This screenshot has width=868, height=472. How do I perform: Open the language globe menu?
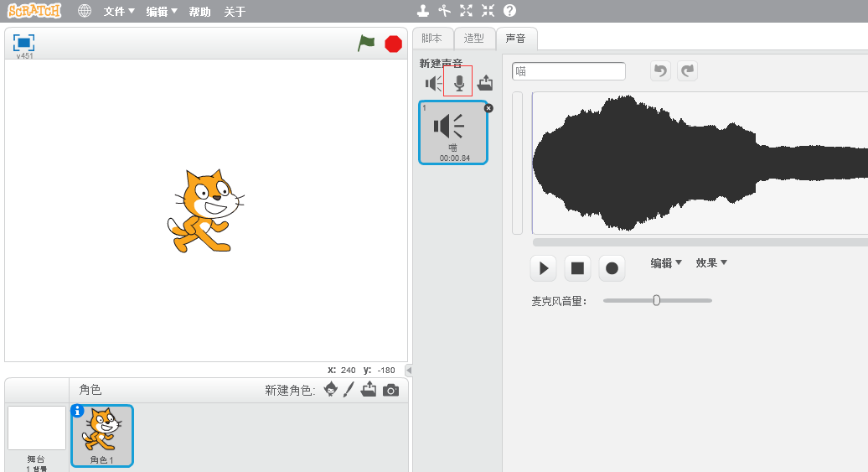(84, 11)
